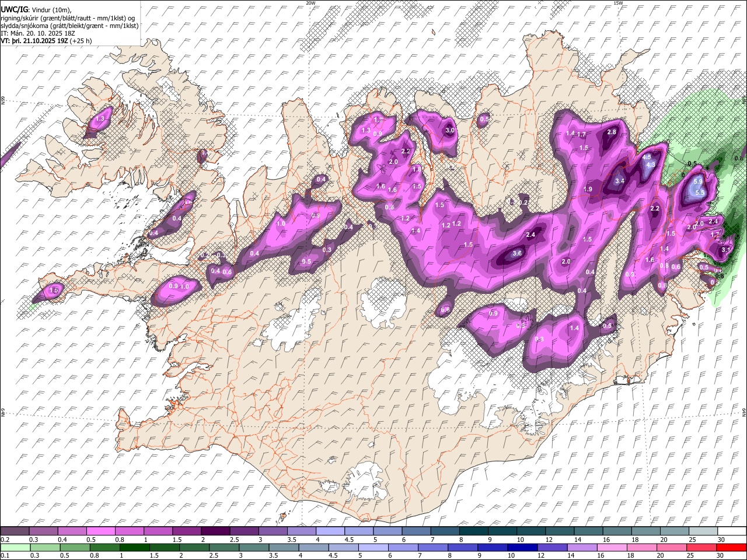
Task: Click the 2.8 snowfall value on the map
Action: tap(612, 132)
